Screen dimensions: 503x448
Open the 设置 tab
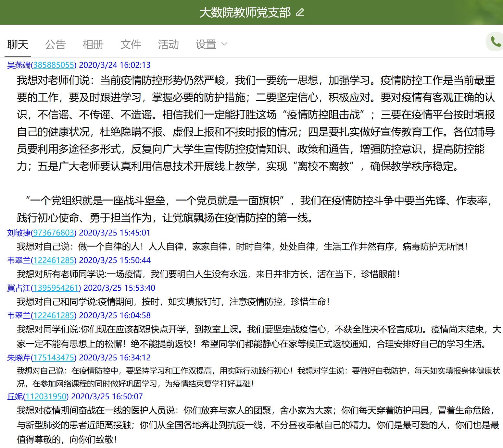click(206, 44)
